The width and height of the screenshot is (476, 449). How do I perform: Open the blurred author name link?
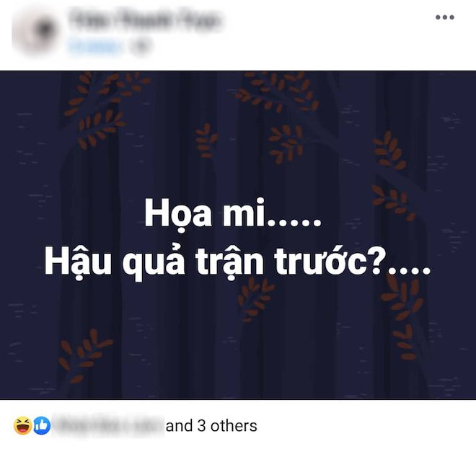144,19
